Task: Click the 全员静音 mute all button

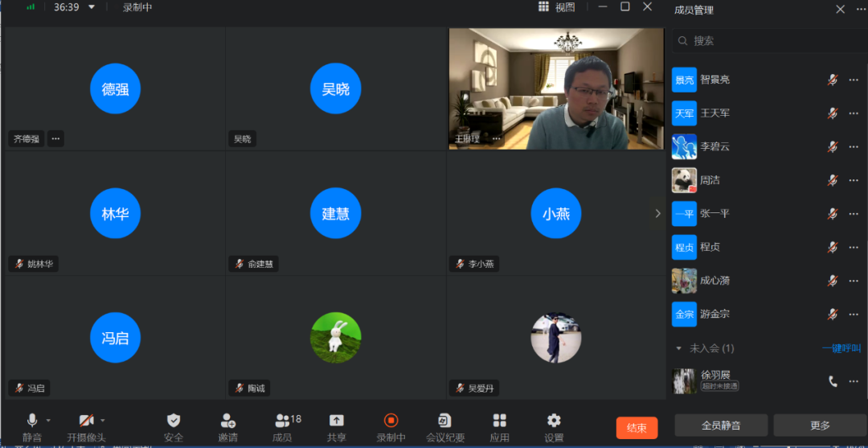Action: (x=720, y=425)
